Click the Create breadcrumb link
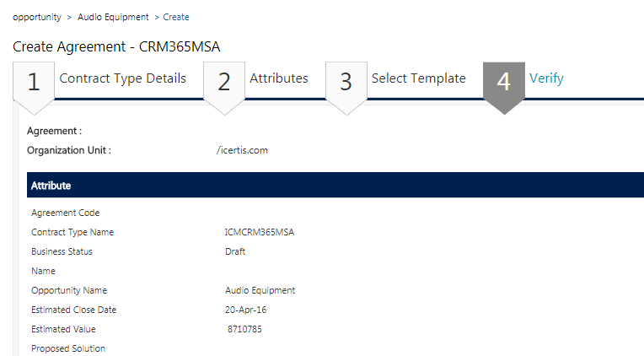Viewport: 644px width, 356px height. pyautogui.click(x=176, y=17)
